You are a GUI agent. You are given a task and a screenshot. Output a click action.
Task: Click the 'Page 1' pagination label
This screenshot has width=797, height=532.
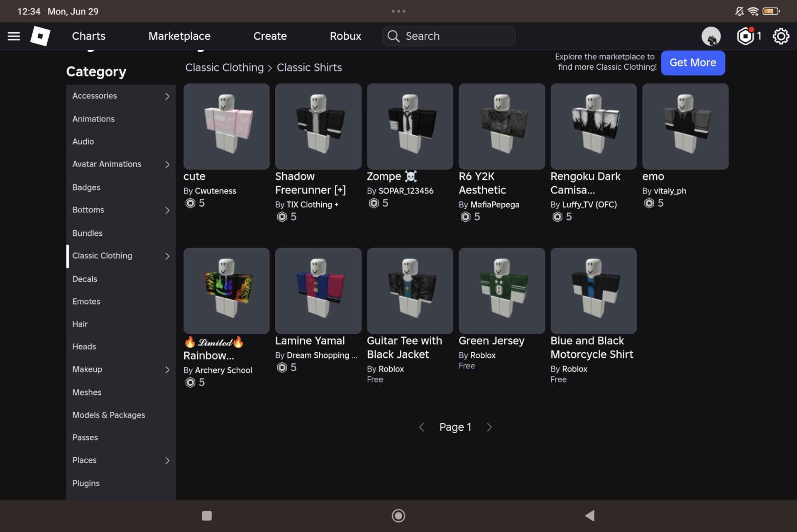click(x=455, y=427)
